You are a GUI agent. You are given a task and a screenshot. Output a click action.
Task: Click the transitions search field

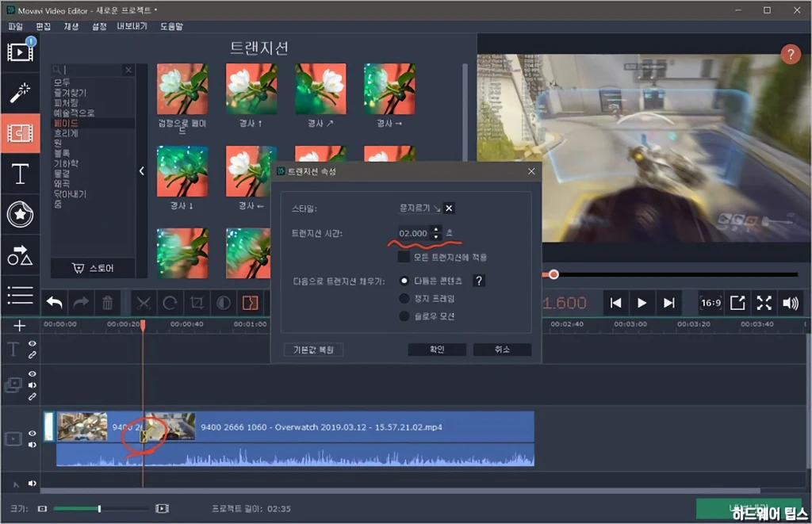(x=92, y=70)
